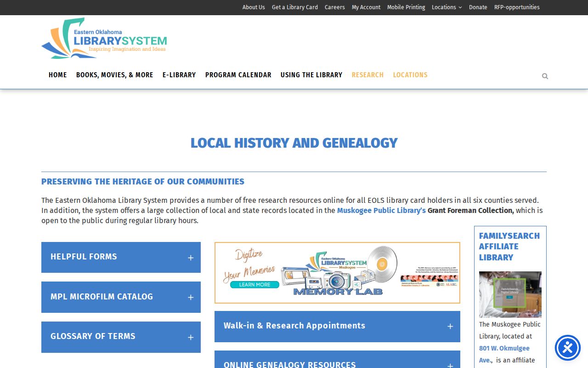
Task: Expand MPL Microfilm Catalog section
Action: 121,297
